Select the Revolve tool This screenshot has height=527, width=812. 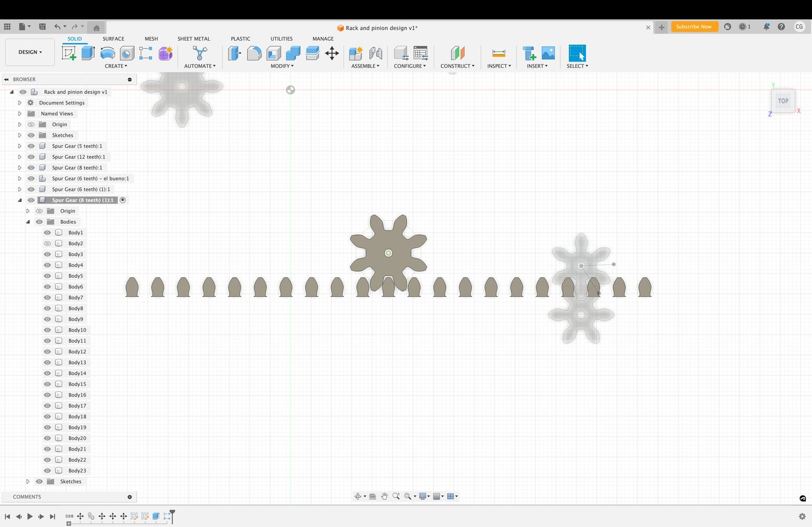[107, 53]
